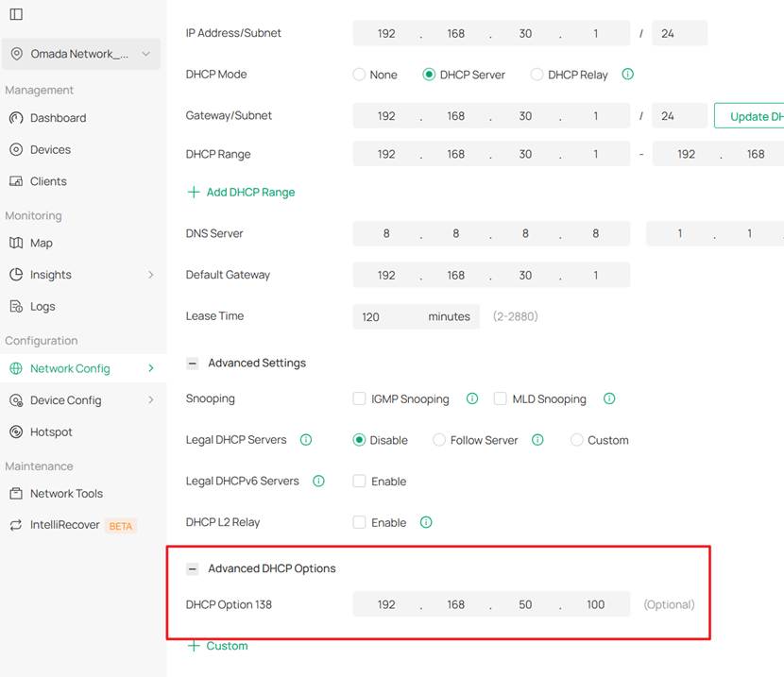Select Custom for Legal DHCP Servers

576,440
